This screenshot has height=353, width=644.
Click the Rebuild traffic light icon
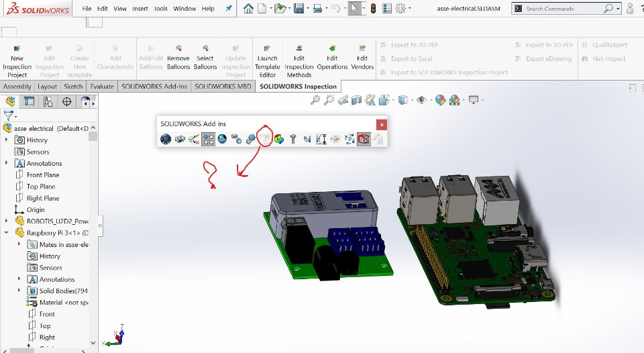[x=373, y=8]
